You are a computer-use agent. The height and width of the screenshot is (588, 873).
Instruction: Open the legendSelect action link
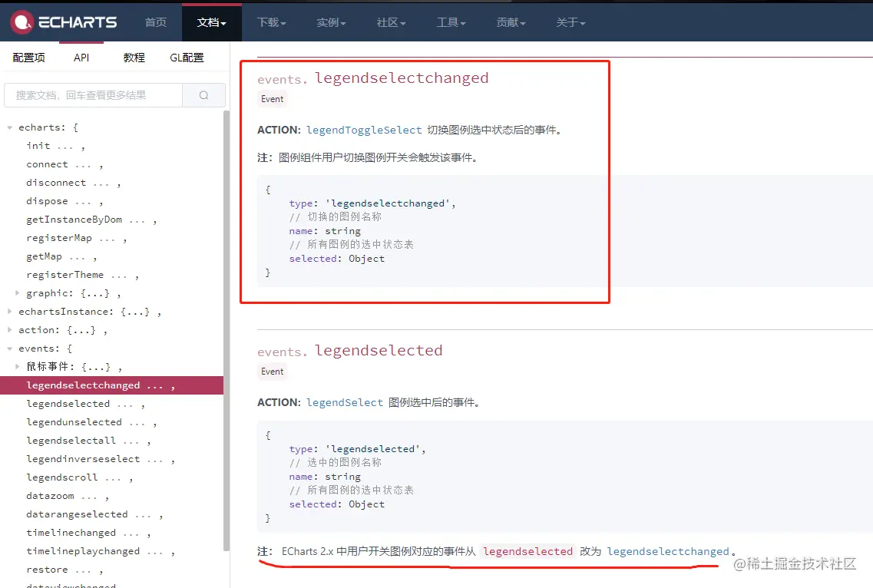tap(345, 402)
